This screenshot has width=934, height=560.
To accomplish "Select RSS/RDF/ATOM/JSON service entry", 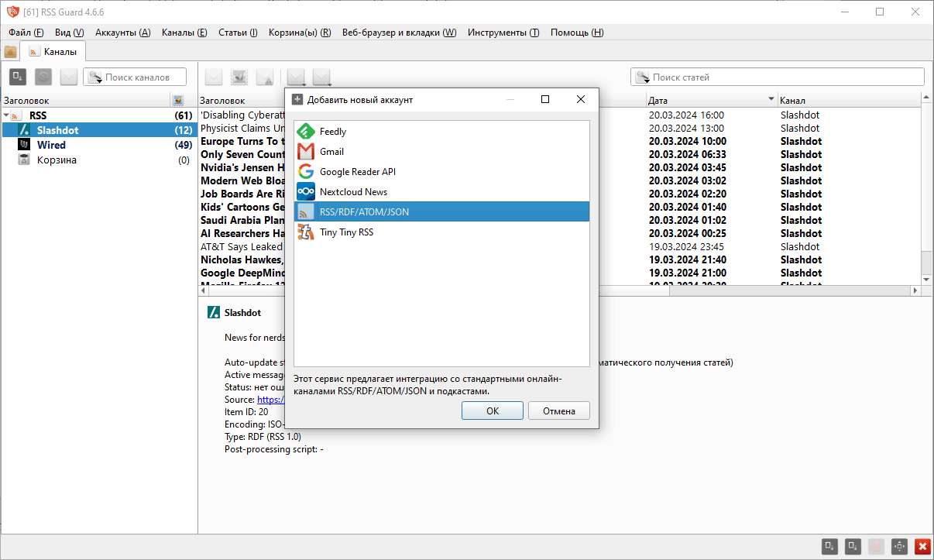I will pyautogui.click(x=442, y=212).
